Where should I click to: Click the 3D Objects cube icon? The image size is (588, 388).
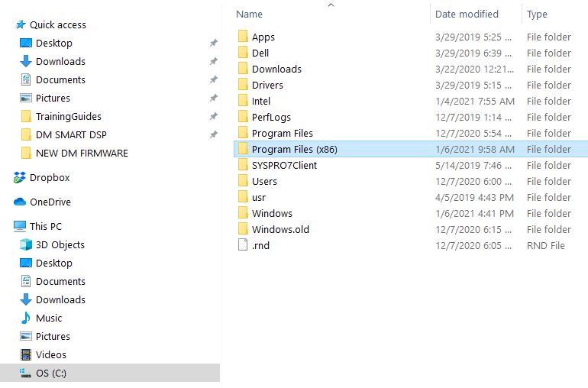(26, 244)
